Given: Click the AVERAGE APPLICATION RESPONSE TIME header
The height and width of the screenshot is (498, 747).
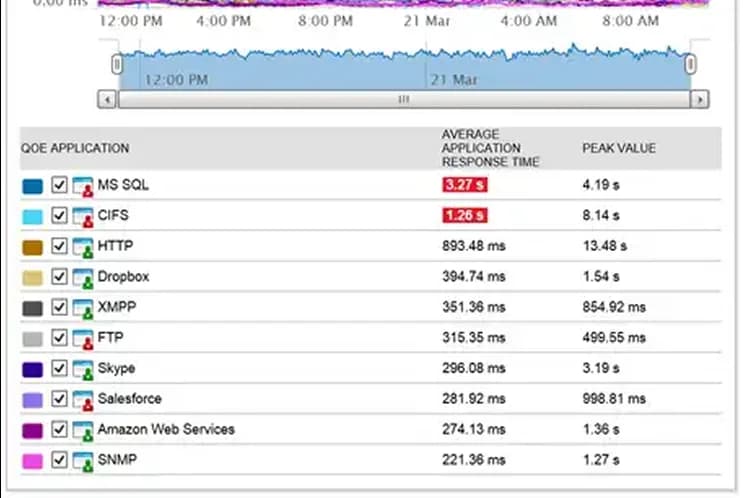Looking at the screenshot, I should click(490, 148).
